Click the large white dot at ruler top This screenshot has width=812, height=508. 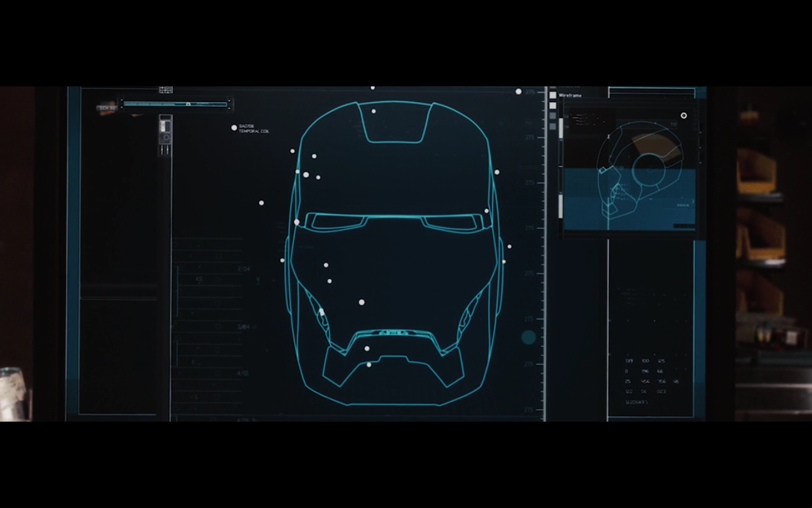tap(518, 91)
